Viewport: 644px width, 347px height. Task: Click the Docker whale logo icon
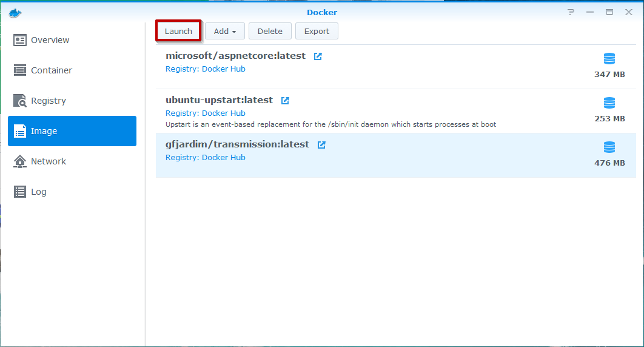15,13
